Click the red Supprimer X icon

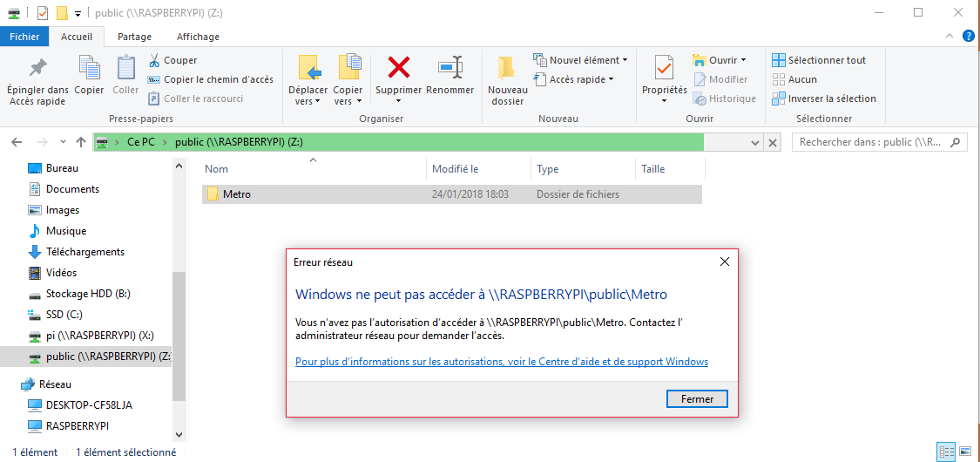coord(399,67)
